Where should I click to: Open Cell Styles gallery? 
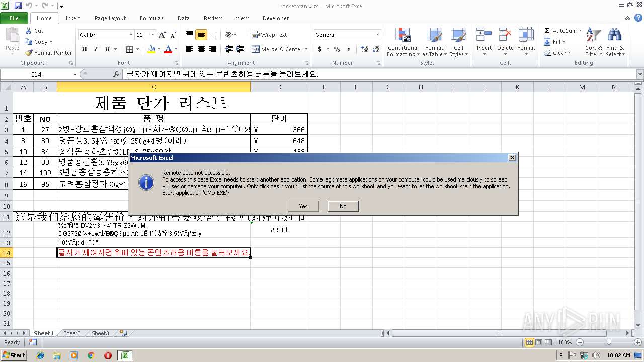pyautogui.click(x=458, y=43)
